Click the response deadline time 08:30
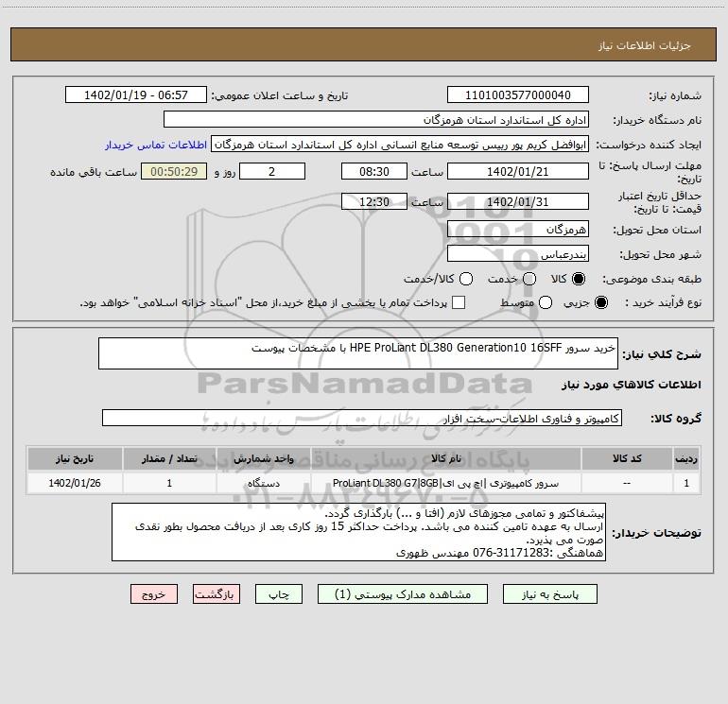Image resolution: width=728 pixels, height=704 pixels. point(374,171)
